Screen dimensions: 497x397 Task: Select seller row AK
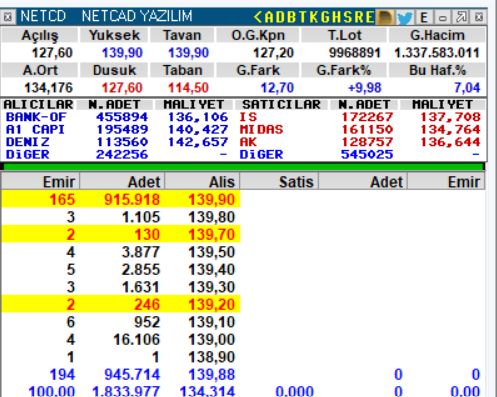[360, 142]
